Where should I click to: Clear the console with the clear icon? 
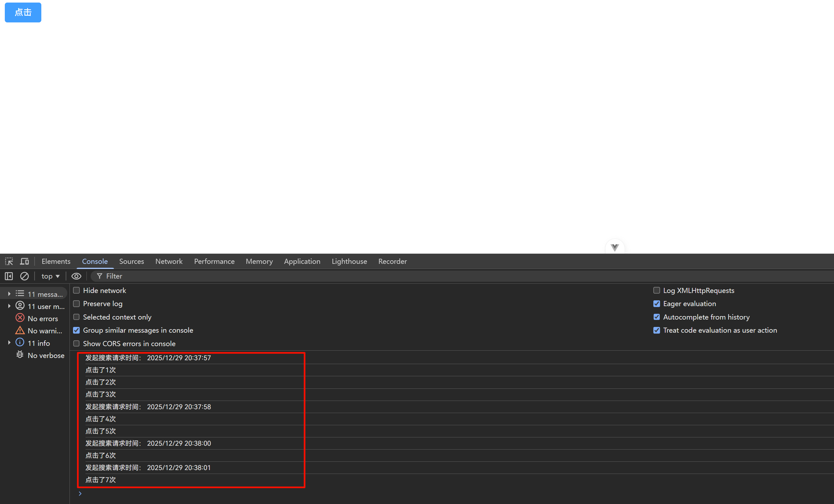coord(24,276)
